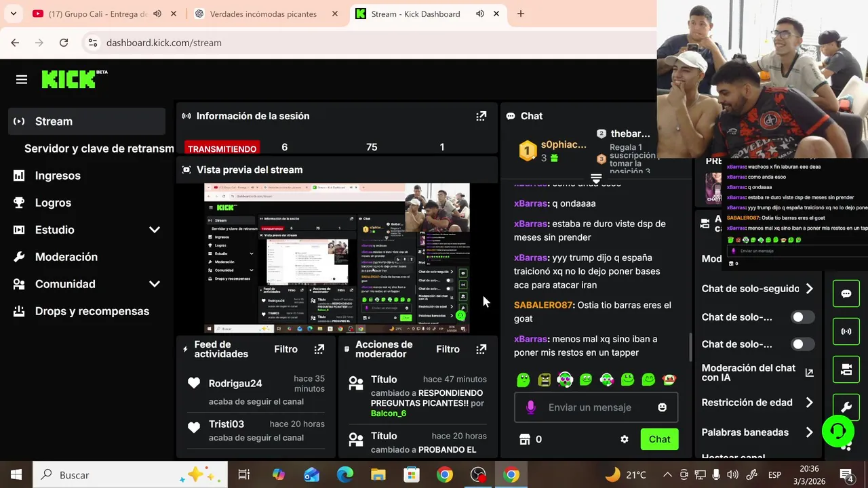Focus the Windows Buscar search box
The image size is (868, 488).
[x=130, y=475]
